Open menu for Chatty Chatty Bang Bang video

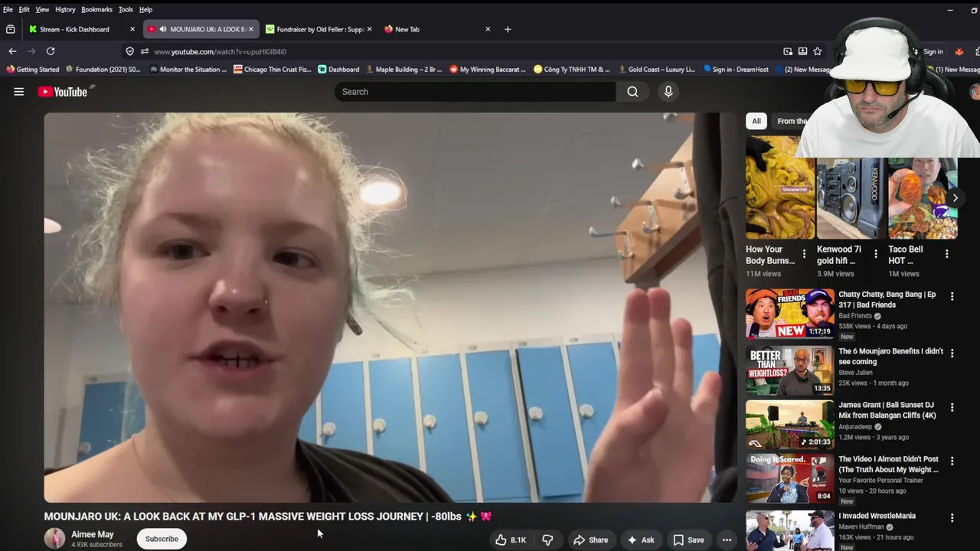(x=952, y=296)
